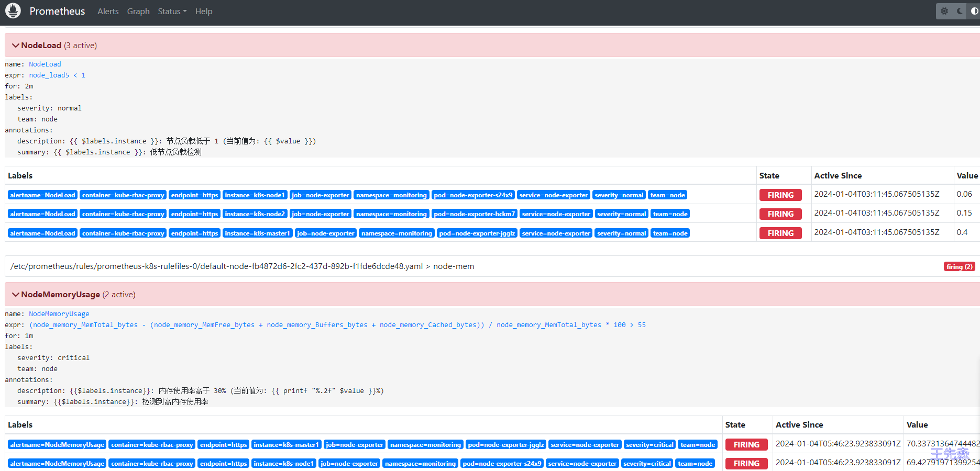Open the Alerts page in navbar

[108, 11]
